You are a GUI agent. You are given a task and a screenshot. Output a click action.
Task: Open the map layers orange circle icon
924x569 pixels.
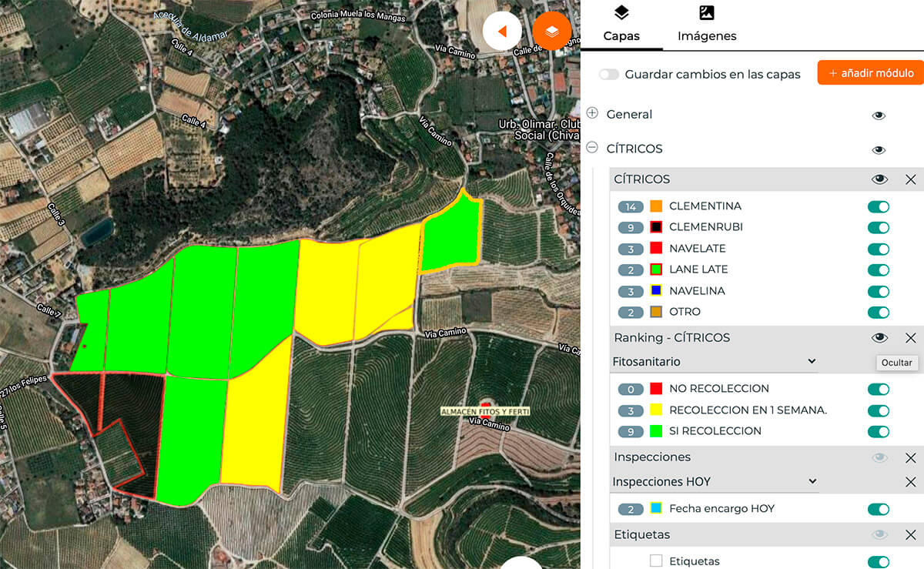click(552, 32)
